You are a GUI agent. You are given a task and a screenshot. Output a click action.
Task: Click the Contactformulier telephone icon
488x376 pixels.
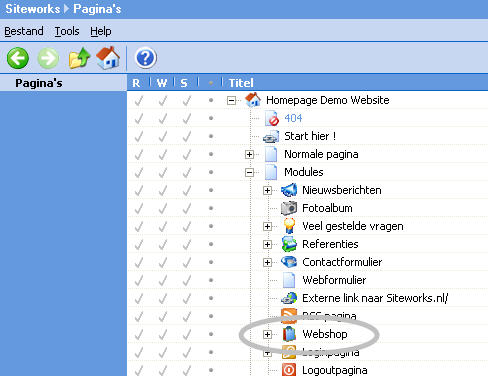click(289, 262)
